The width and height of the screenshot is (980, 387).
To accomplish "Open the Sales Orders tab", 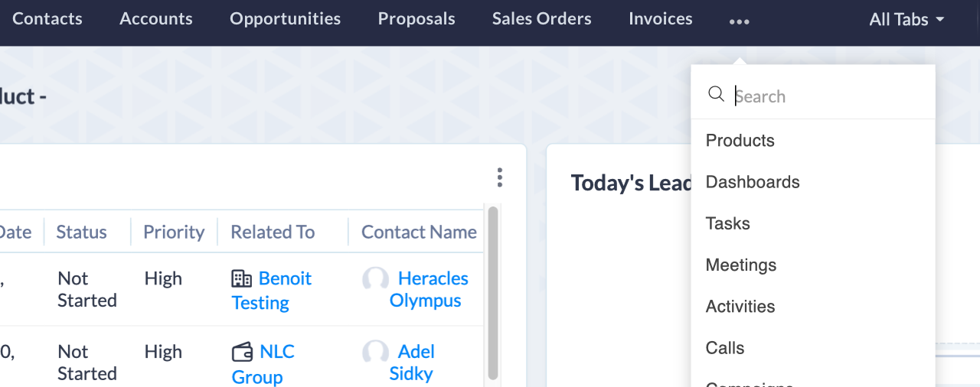I will point(541,19).
